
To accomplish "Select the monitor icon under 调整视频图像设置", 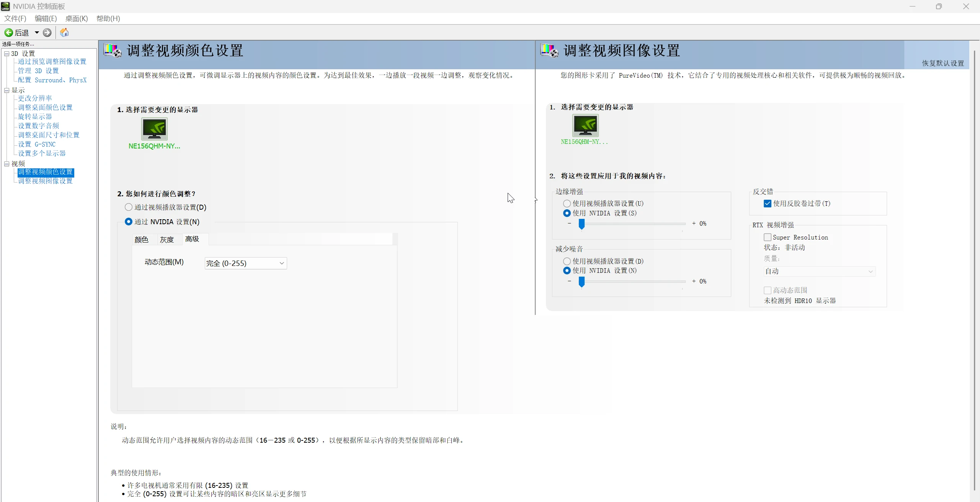I will pos(586,126).
